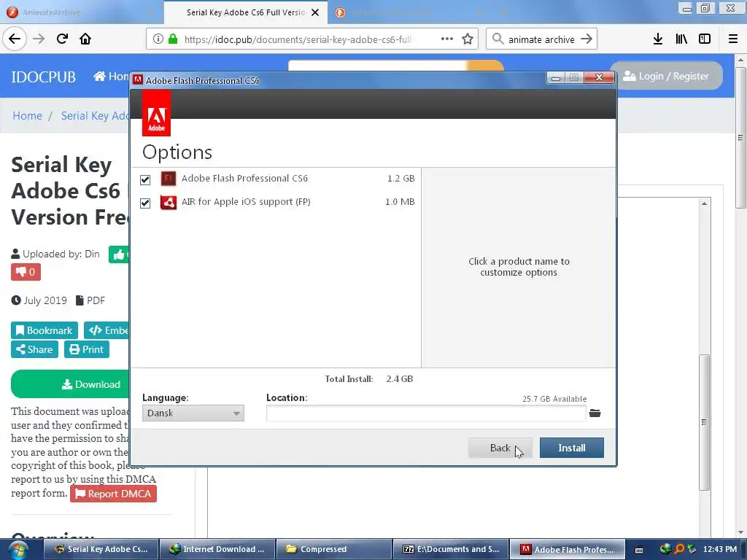This screenshot has width=747, height=560.
Task: Click the 12:43 PM clock
Action: pyautogui.click(x=720, y=550)
